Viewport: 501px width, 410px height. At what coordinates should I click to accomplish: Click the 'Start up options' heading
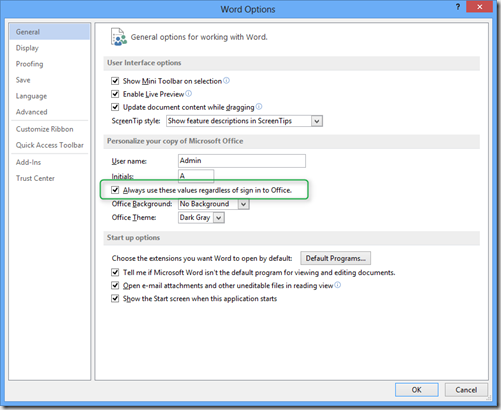tap(133, 238)
